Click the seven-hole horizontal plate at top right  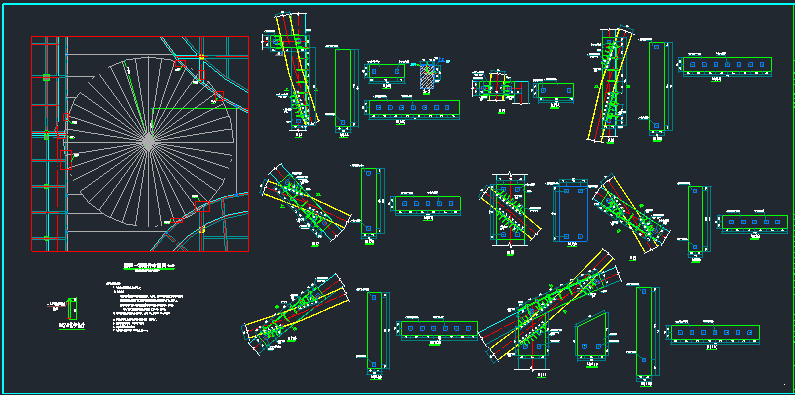pos(727,65)
